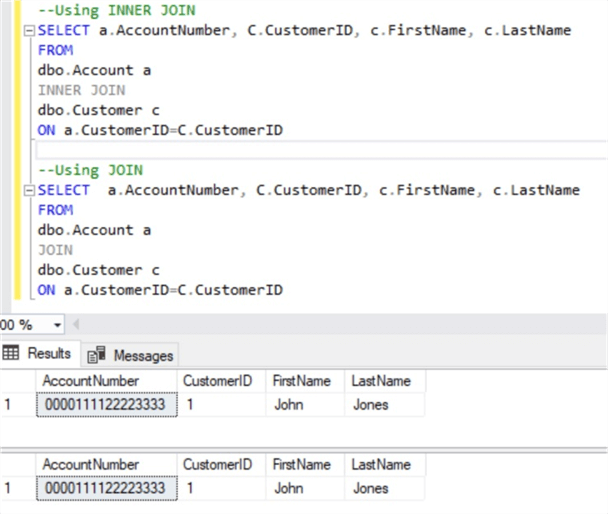Viewport: 608px width, 514px height.
Task: Select 'John' cell in first result grid
Action: [305, 405]
